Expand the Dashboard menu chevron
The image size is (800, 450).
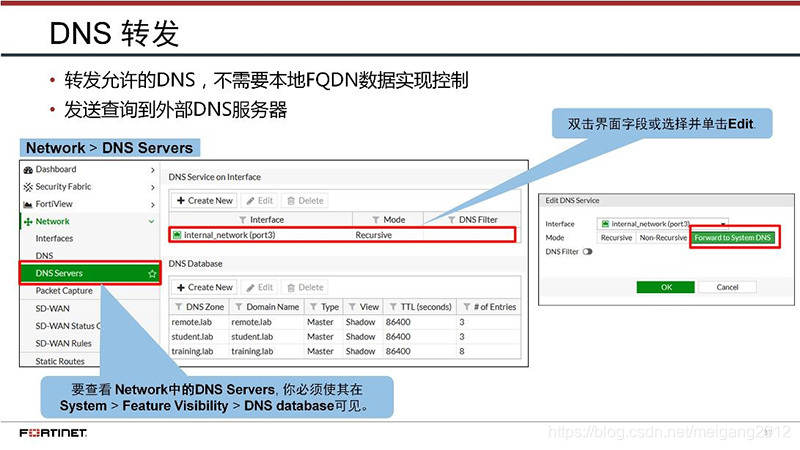coord(153,170)
